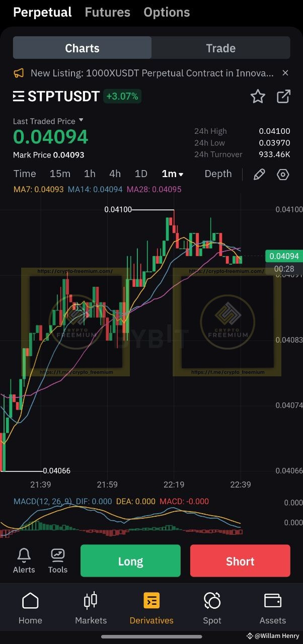Image resolution: width=303 pixels, height=644 pixels.
Task: Select the Futures tab
Action: coord(108,12)
